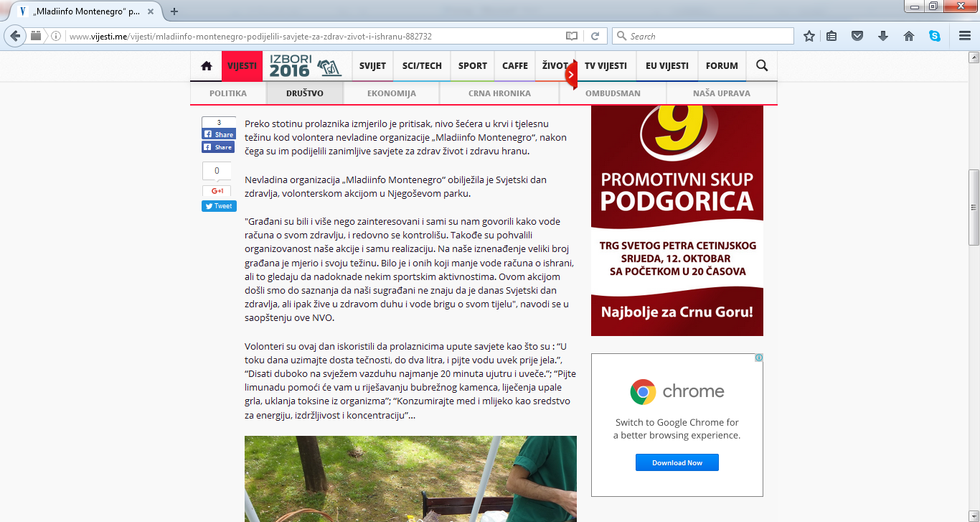Viewport: 980px width, 522px height.
Task: Open the EU VIJESTI menu item
Action: click(666, 66)
